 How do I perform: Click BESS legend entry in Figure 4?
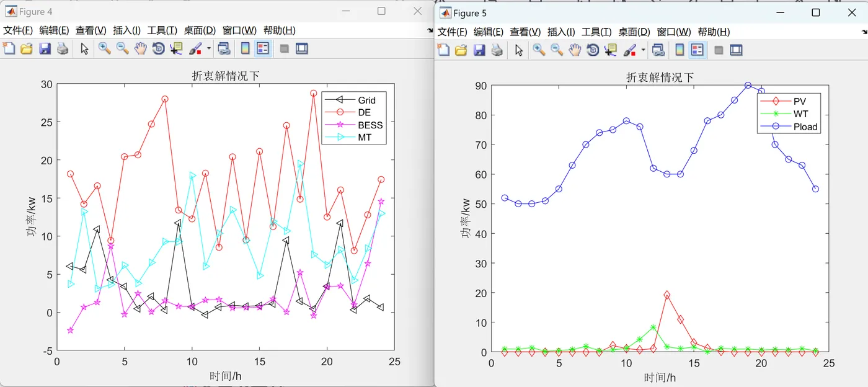pos(370,125)
